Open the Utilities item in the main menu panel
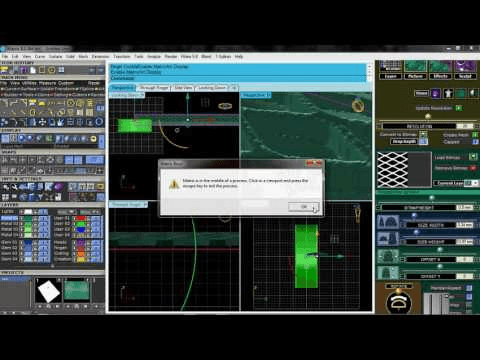 click(x=29, y=83)
